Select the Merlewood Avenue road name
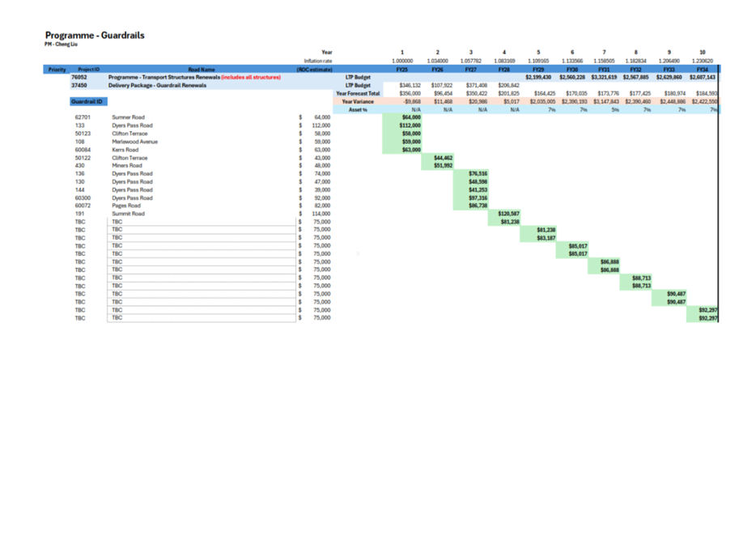 pos(134,142)
